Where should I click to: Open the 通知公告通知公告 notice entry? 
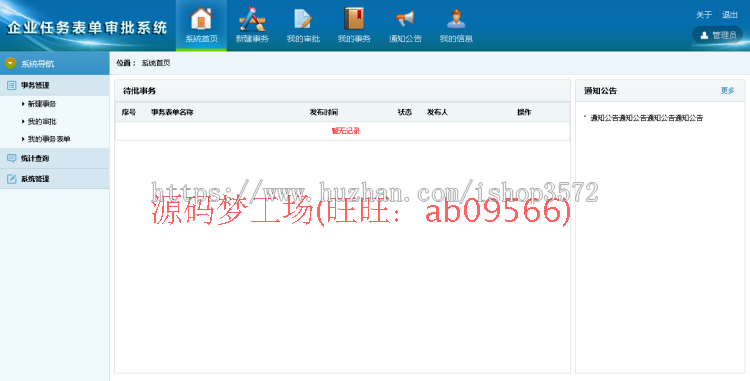(646, 118)
